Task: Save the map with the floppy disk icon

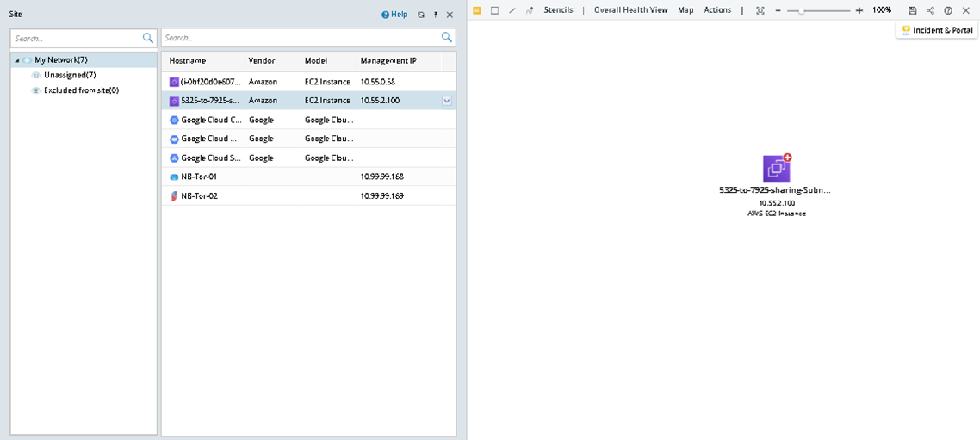Action: pyautogui.click(x=913, y=10)
